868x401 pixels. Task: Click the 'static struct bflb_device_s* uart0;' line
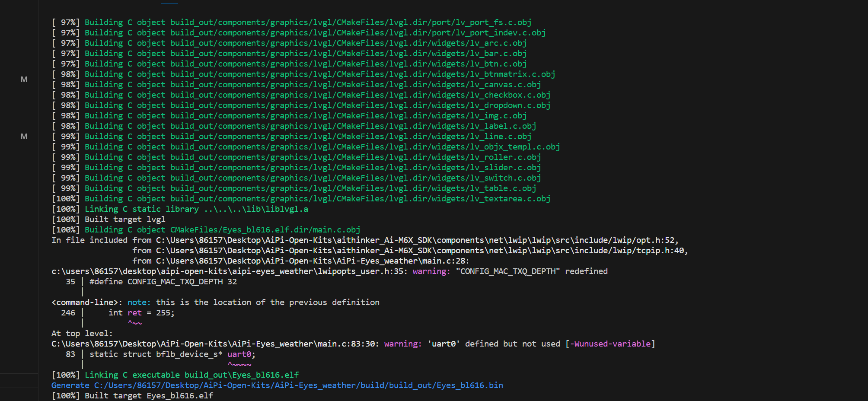[172, 354]
